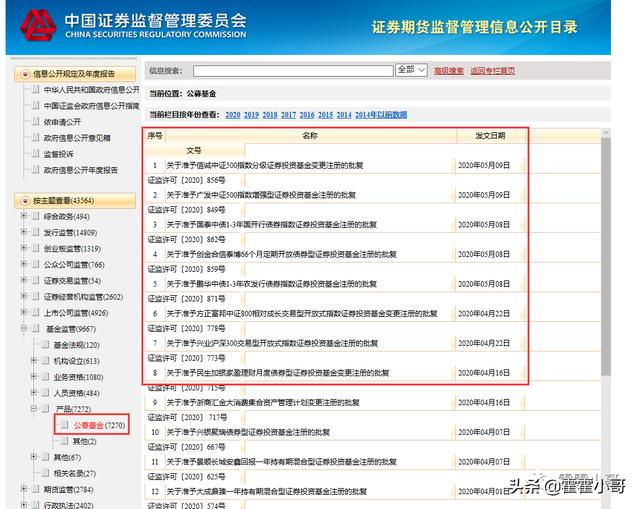Click the document icon beside 监督投诉
Screen dimensions: 640x509
[36, 154]
